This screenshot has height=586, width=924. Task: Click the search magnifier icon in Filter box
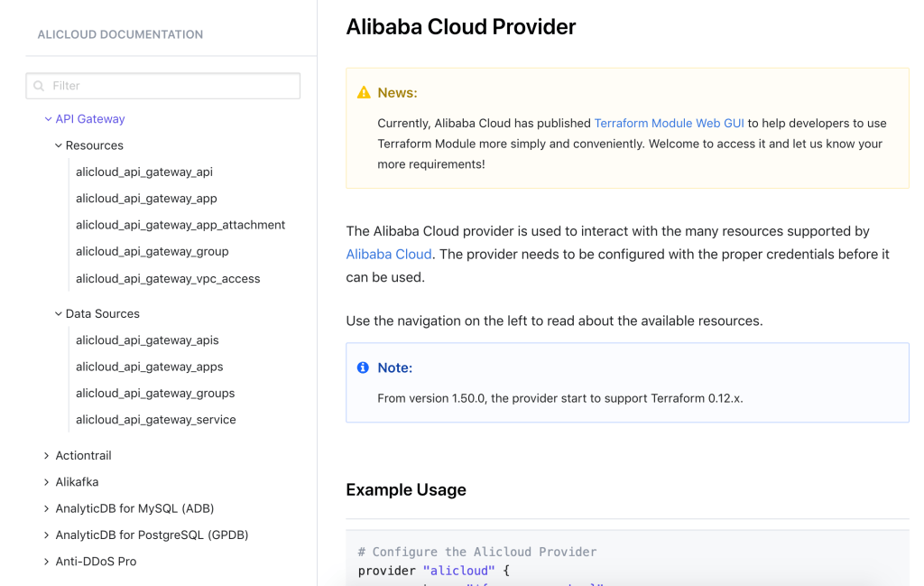point(39,86)
